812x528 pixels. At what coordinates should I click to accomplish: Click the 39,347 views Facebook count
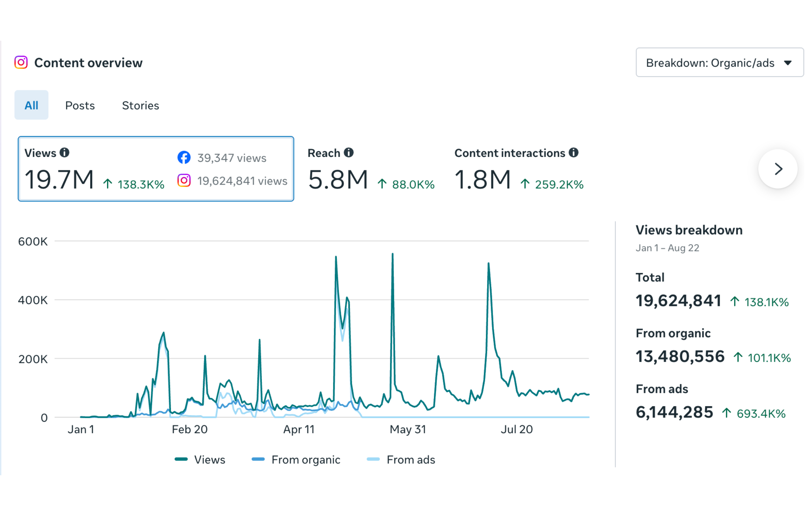pyautogui.click(x=232, y=158)
